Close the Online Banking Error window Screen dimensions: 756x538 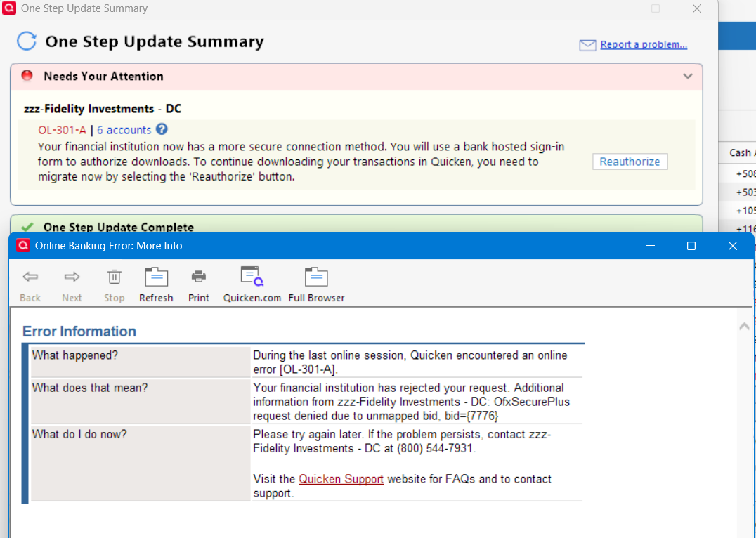pyautogui.click(x=732, y=246)
